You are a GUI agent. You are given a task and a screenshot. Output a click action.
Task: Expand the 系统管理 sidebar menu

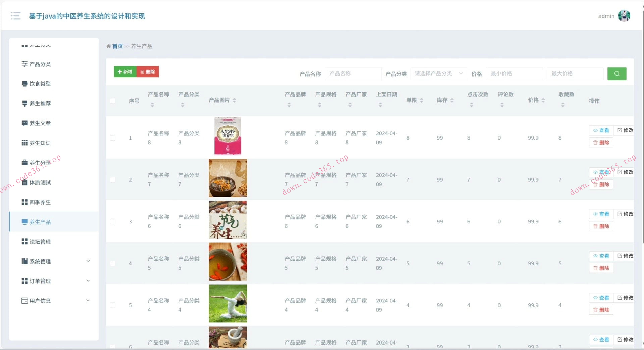click(x=54, y=261)
